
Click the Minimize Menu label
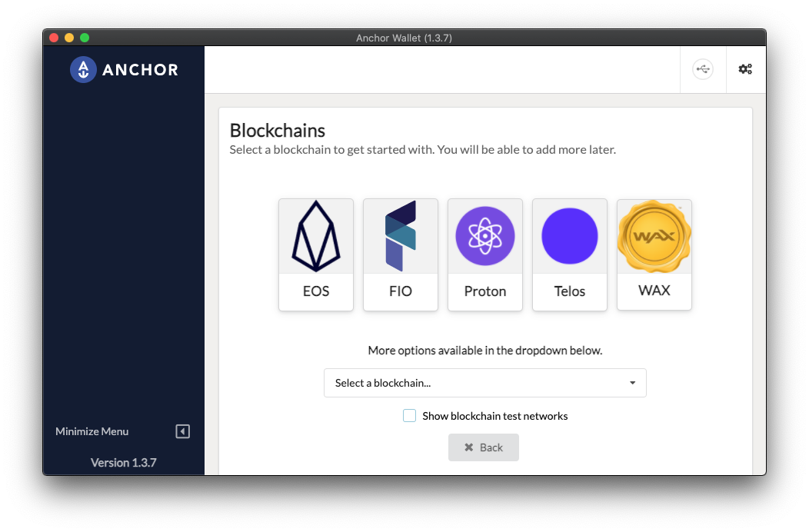[x=92, y=431]
